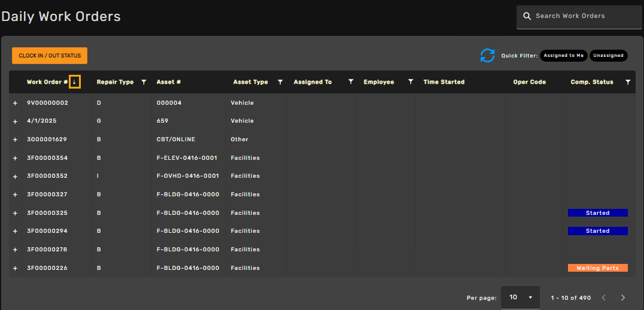Open the Per page dropdown

[x=520, y=297]
